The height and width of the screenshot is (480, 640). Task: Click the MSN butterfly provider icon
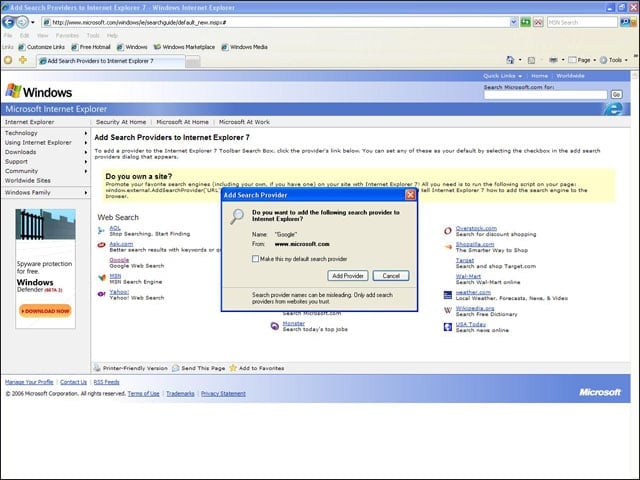(101, 278)
